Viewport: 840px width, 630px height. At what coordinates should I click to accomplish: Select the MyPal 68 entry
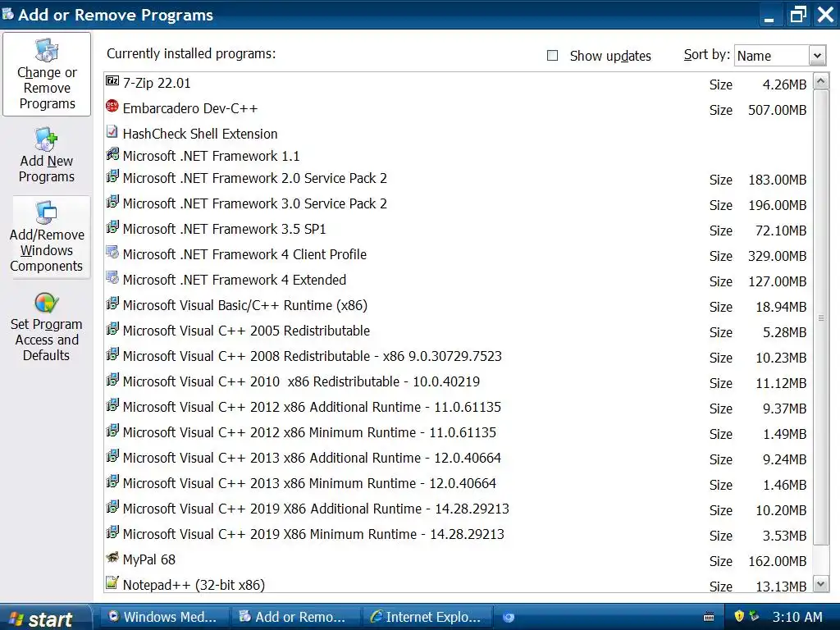point(149,559)
